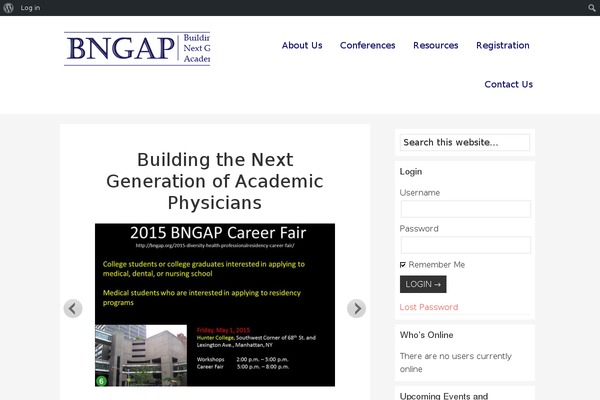
Task: Advance slider with right arrow
Action: [x=356, y=308]
